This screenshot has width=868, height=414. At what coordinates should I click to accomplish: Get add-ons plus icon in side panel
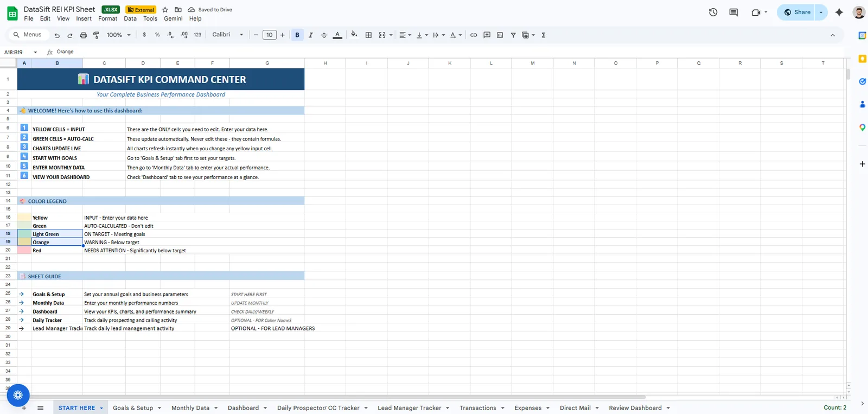[862, 164]
